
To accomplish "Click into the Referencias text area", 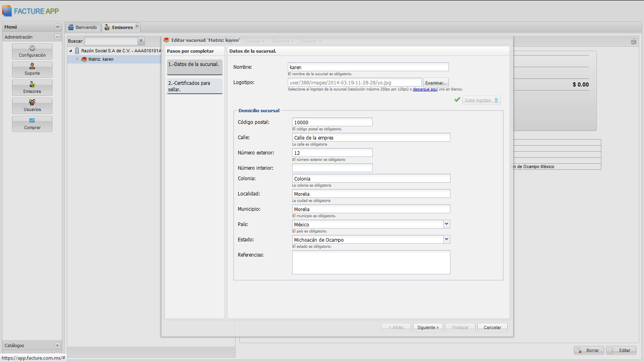I will 371,262.
